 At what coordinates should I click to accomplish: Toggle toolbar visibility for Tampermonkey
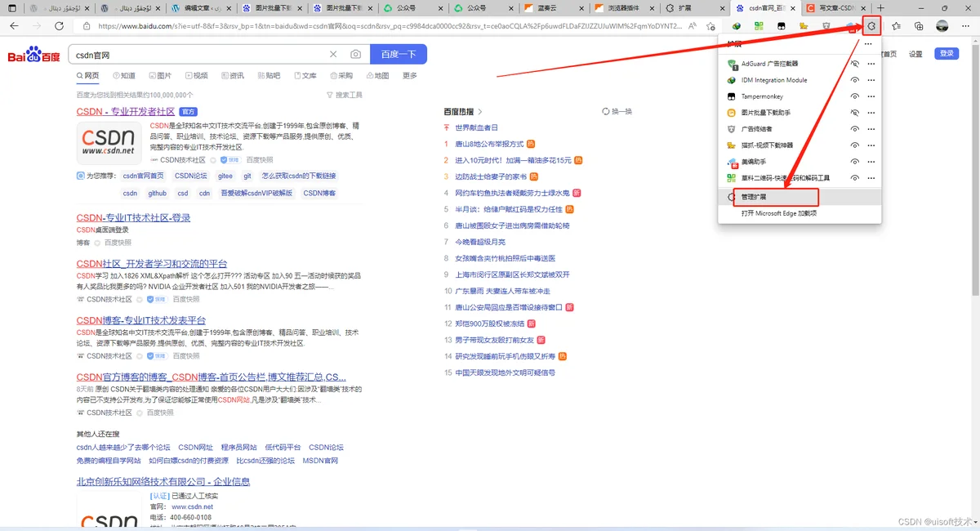click(854, 96)
